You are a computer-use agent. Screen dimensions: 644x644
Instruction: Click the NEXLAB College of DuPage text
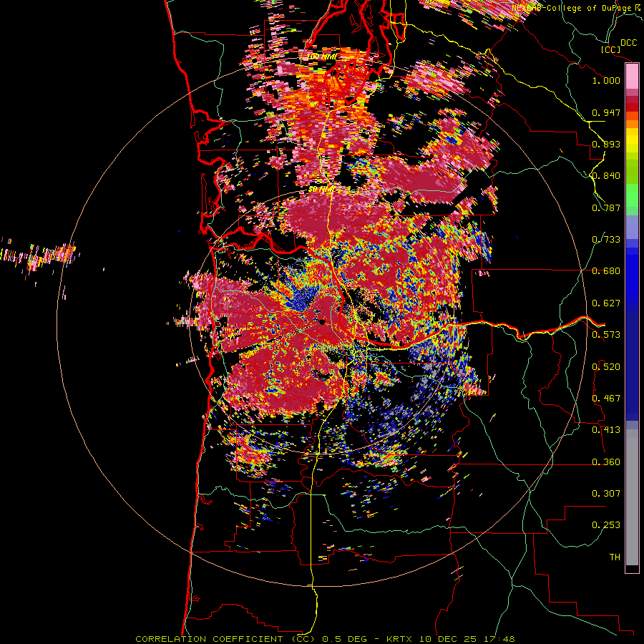click(573, 8)
